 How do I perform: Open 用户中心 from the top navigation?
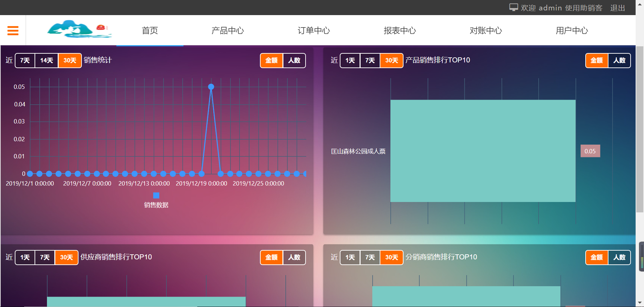[x=572, y=31]
